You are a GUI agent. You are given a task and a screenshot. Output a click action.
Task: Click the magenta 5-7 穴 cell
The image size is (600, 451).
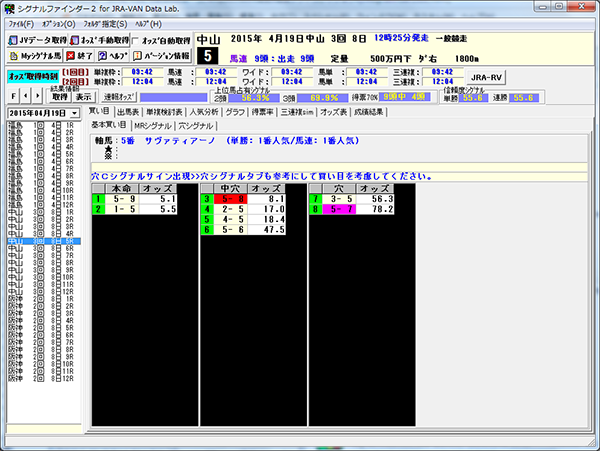(339, 209)
